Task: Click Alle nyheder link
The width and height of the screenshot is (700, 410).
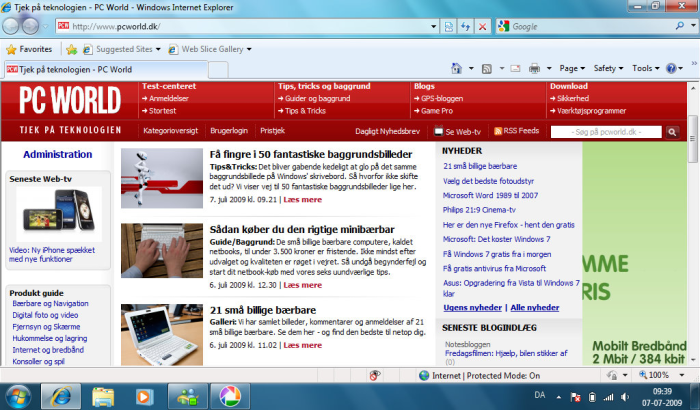Action: click(x=534, y=308)
